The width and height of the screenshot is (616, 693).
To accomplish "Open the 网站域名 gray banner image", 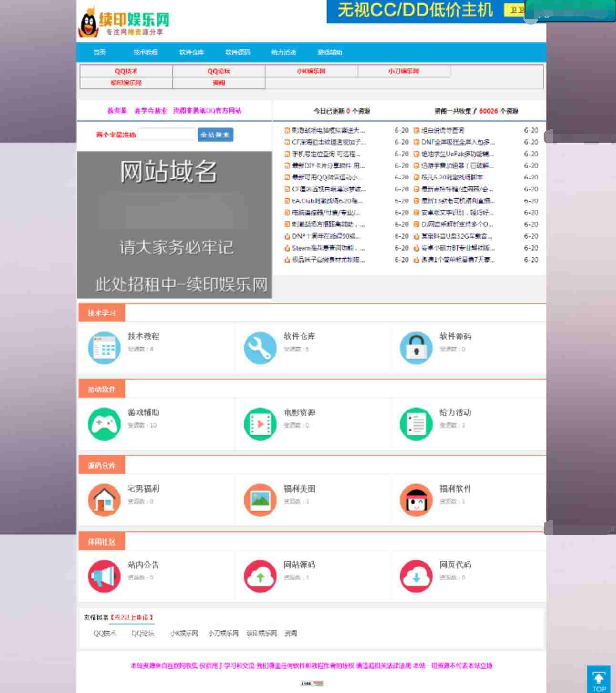I will [x=175, y=225].
